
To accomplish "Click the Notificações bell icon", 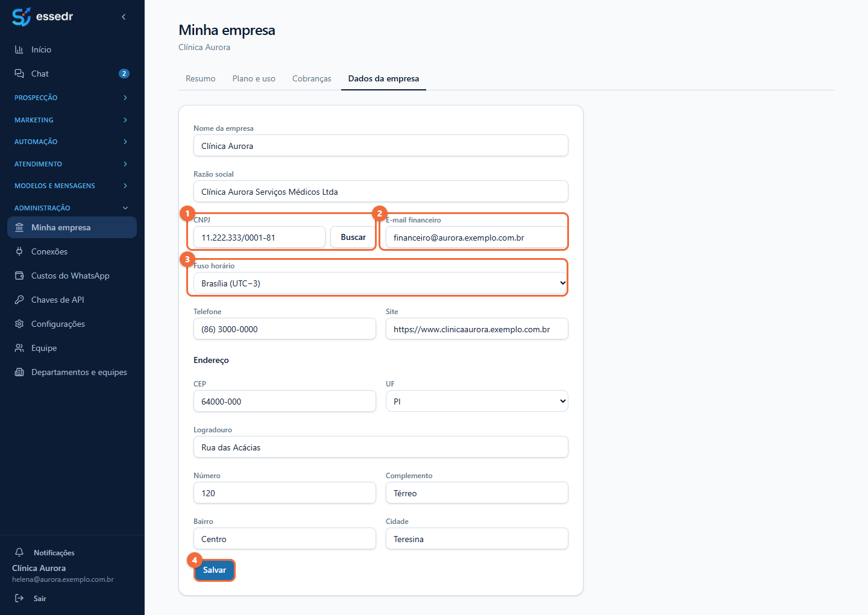I will (19, 552).
